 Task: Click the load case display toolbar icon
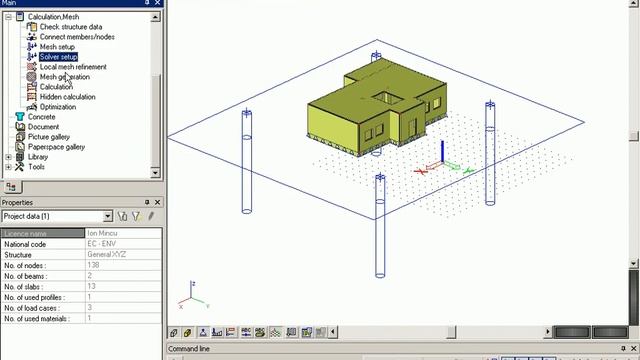click(x=291, y=333)
